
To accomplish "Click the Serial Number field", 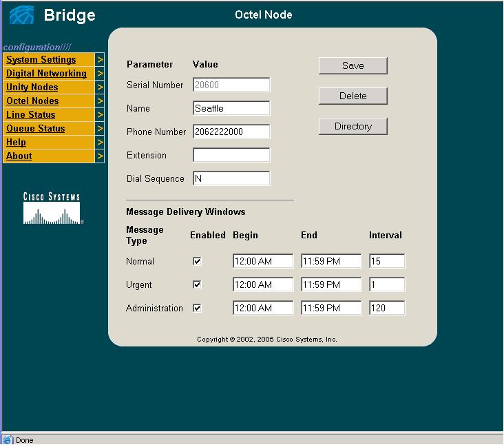I will [231, 85].
